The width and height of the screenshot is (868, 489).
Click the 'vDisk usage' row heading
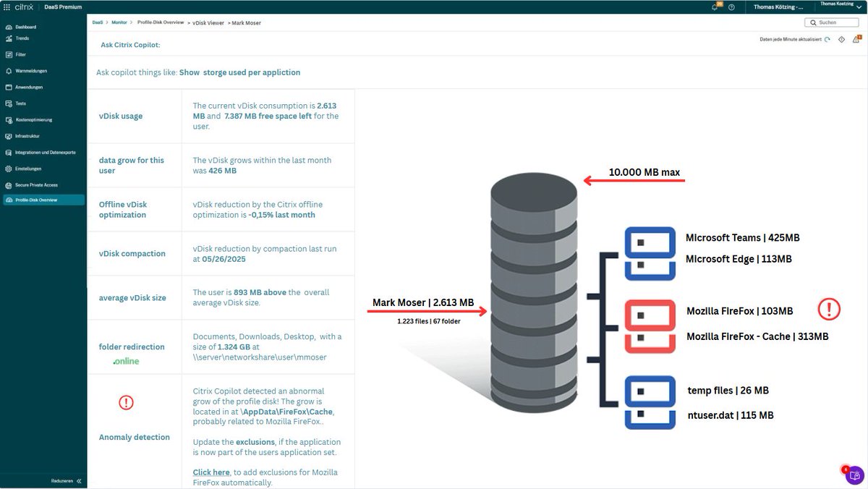pyautogui.click(x=121, y=116)
